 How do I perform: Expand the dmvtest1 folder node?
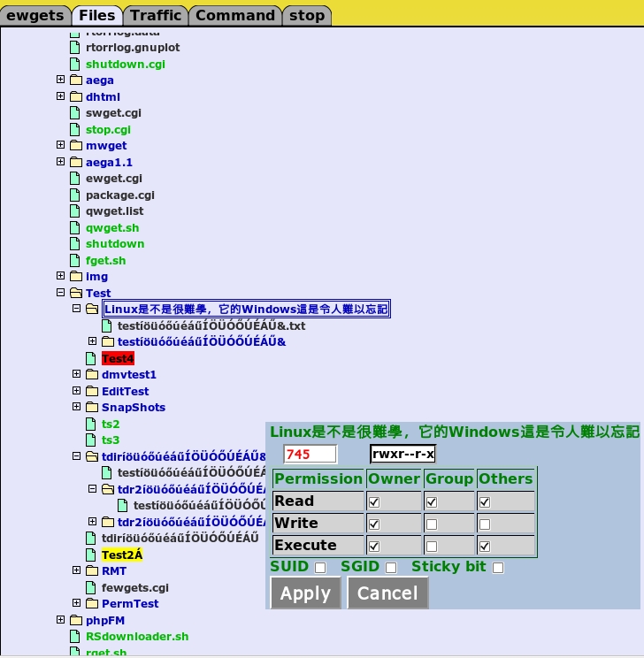77,374
